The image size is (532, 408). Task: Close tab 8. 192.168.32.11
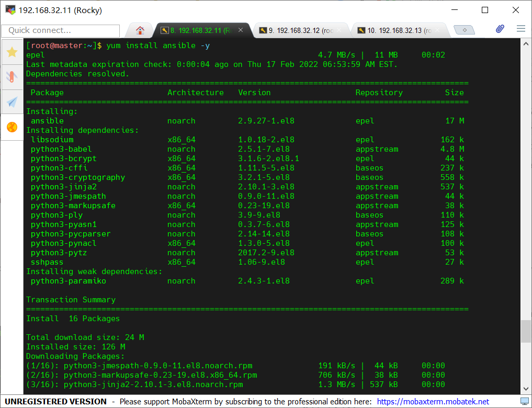[x=241, y=30]
